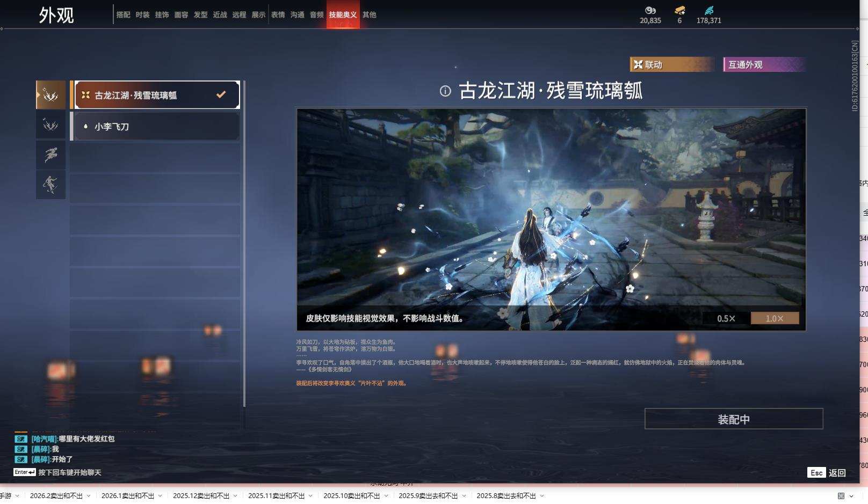868x504 pixels.
Task: Click the coin currency icon showing 20,835
Action: coord(650,11)
